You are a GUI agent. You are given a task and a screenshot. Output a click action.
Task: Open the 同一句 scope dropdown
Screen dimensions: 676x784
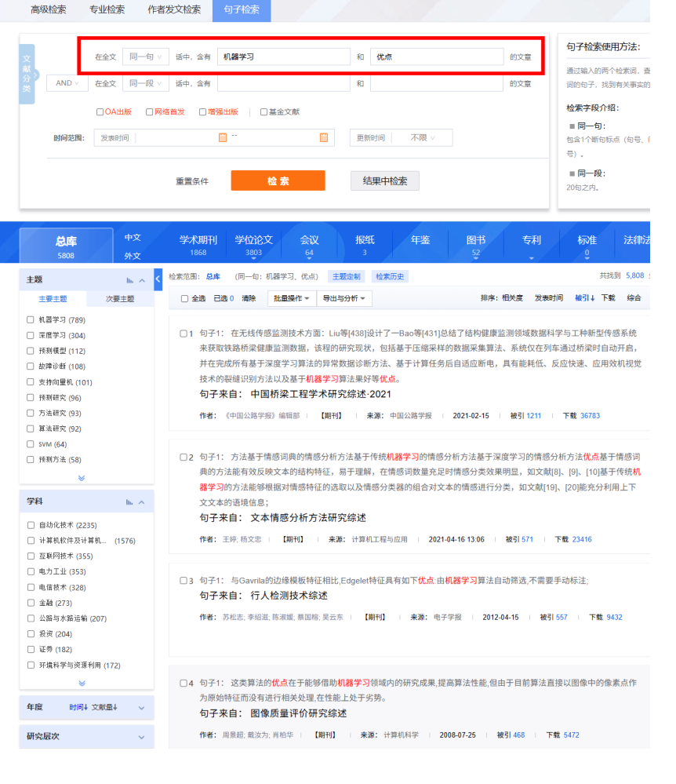coord(147,57)
